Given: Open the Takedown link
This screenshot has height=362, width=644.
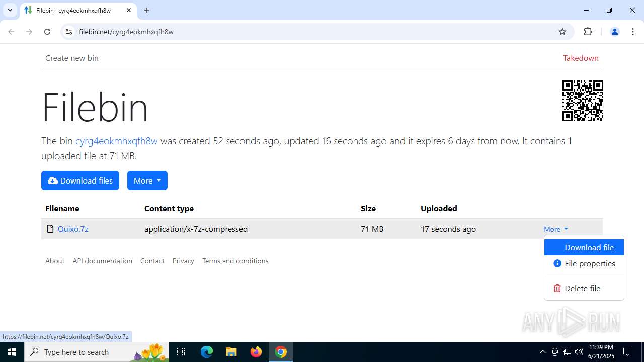Looking at the screenshot, I should [x=581, y=58].
